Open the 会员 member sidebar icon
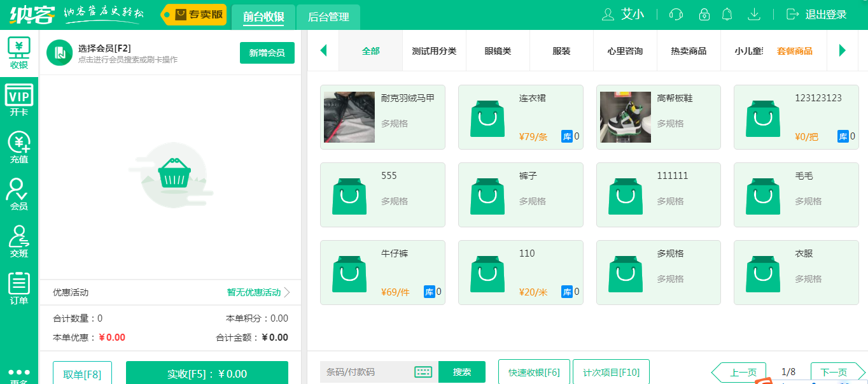 tap(19, 192)
